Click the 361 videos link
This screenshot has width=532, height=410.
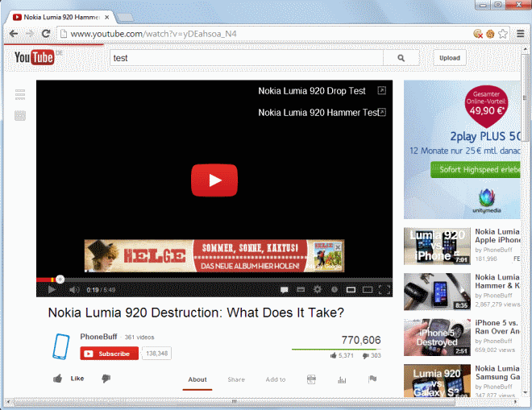[x=139, y=338]
